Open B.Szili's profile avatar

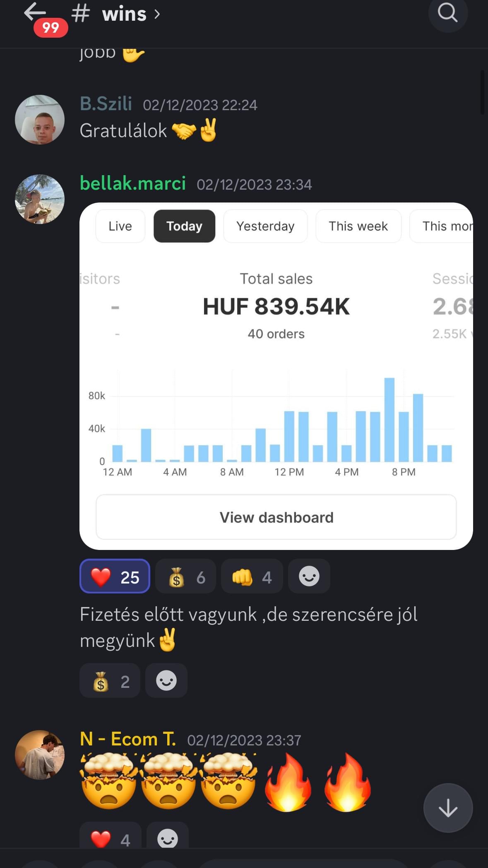(40, 120)
